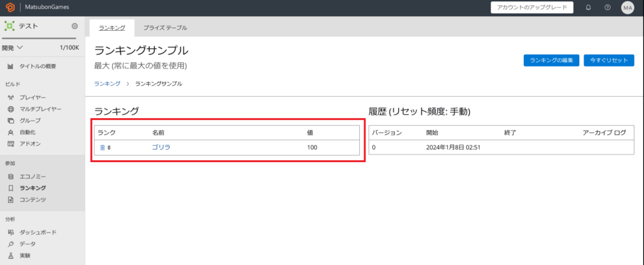Image resolution: width=644 pixels, height=265 pixels.
Task: Open 実験 in sidebar
Action: [x=25, y=256]
